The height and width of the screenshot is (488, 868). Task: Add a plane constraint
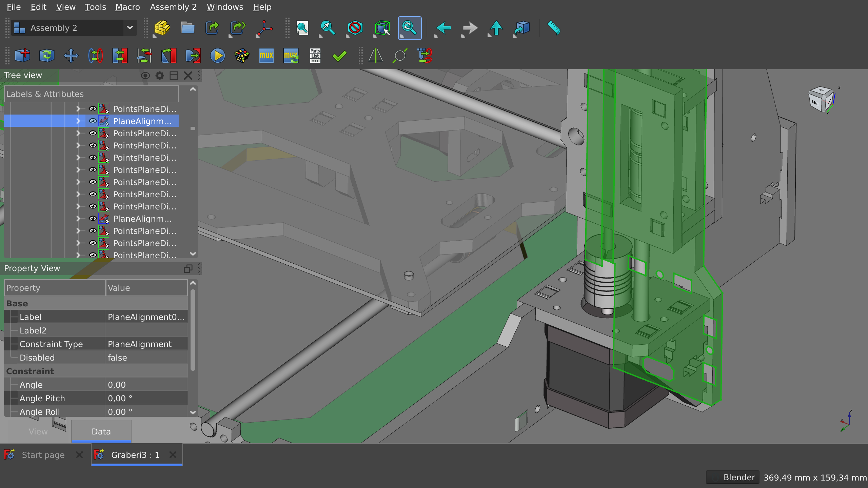click(120, 56)
